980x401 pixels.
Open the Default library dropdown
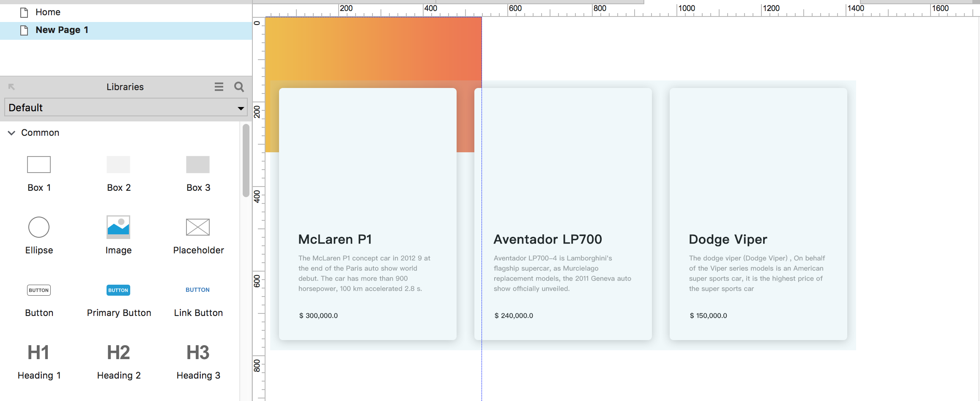[126, 107]
